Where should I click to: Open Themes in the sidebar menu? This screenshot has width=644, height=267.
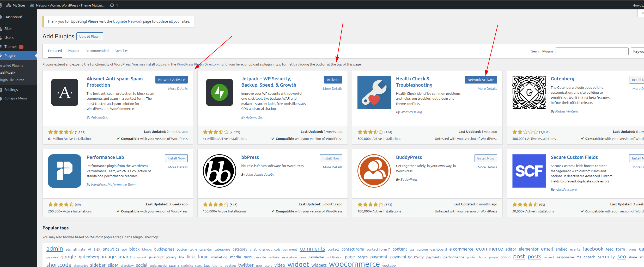[11, 47]
